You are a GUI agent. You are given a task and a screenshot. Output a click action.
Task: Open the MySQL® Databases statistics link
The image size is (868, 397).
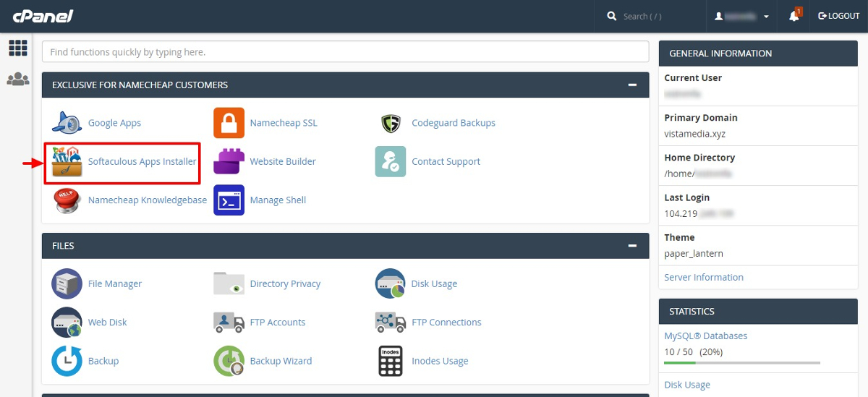706,336
